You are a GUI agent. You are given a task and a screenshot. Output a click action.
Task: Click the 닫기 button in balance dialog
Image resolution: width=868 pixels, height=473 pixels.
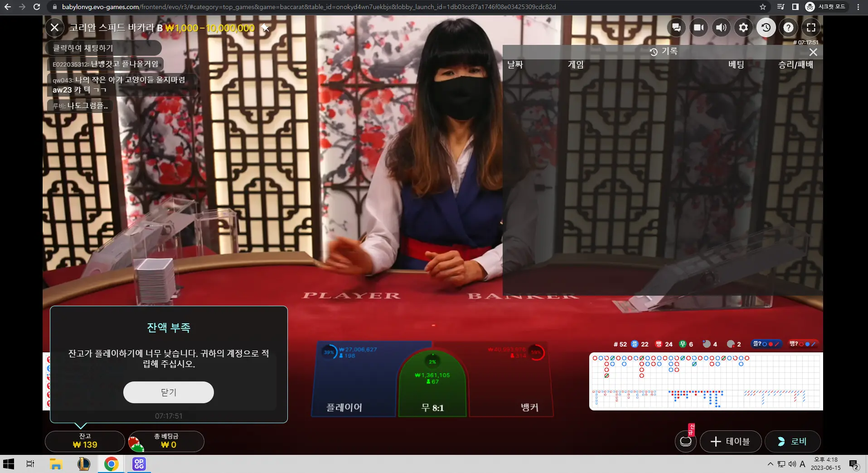click(169, 392)
